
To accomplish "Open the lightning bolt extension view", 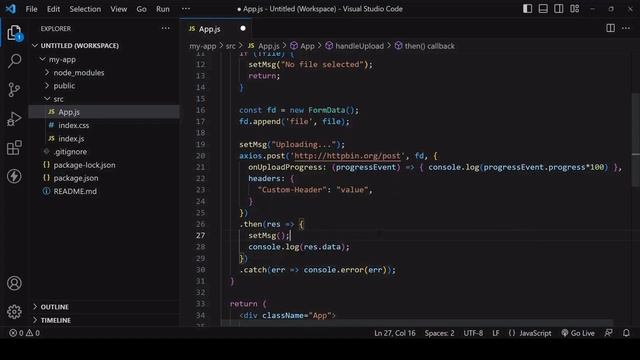I will click(14, 176).
